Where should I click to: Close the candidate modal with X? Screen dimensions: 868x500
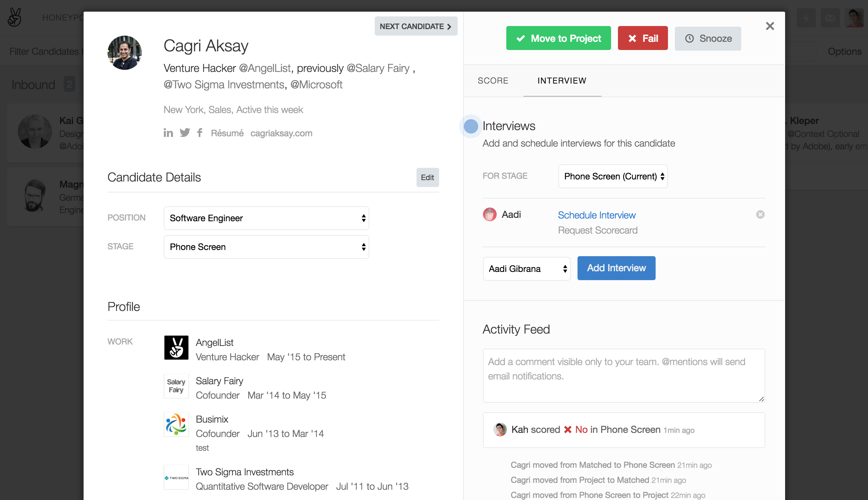point(770,26)
